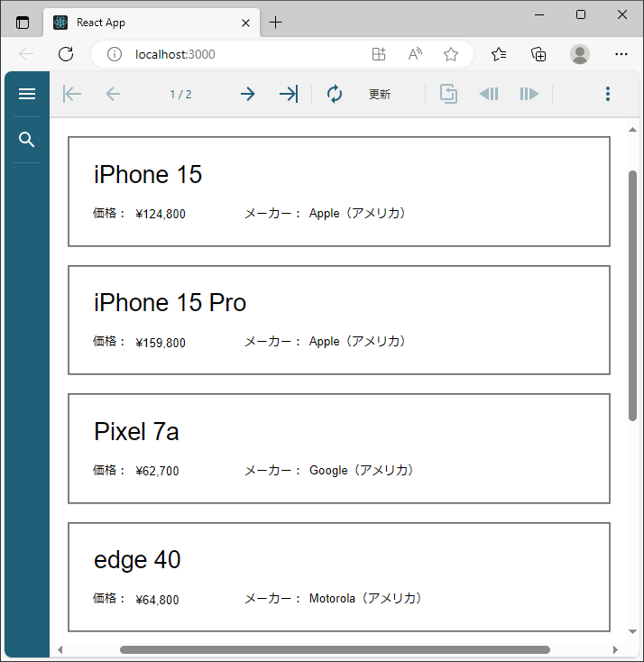Screen dimensions: 644x662
Task: Go to first page of report
Action: click(x=72, y=94)
